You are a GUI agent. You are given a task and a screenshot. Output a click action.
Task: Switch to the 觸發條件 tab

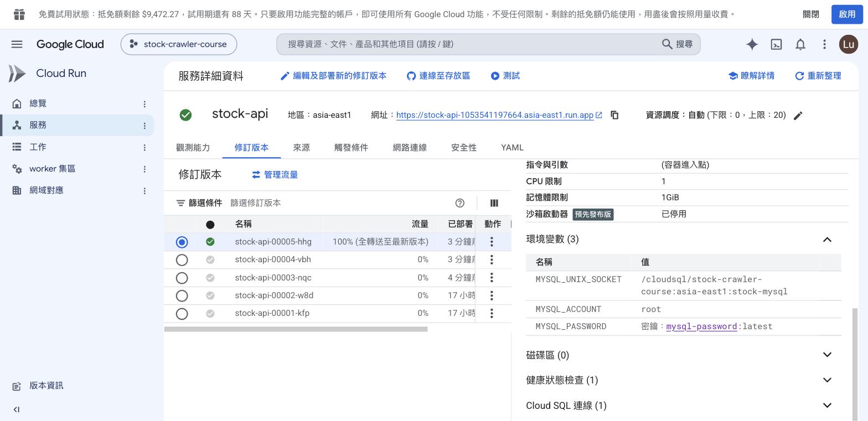click(352, 148)
